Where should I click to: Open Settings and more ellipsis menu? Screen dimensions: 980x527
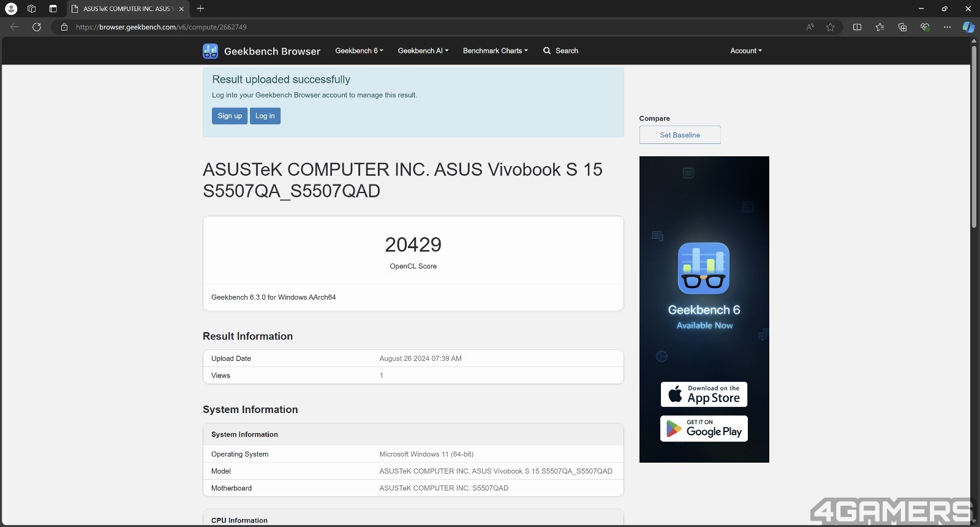click(x=947, y=27)
